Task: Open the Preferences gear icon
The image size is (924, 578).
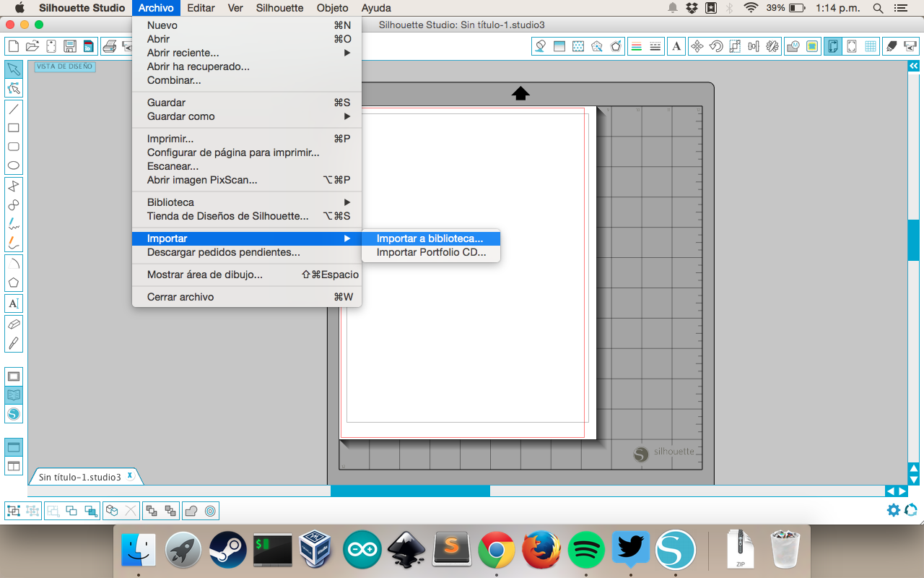Action: [894, 510]
